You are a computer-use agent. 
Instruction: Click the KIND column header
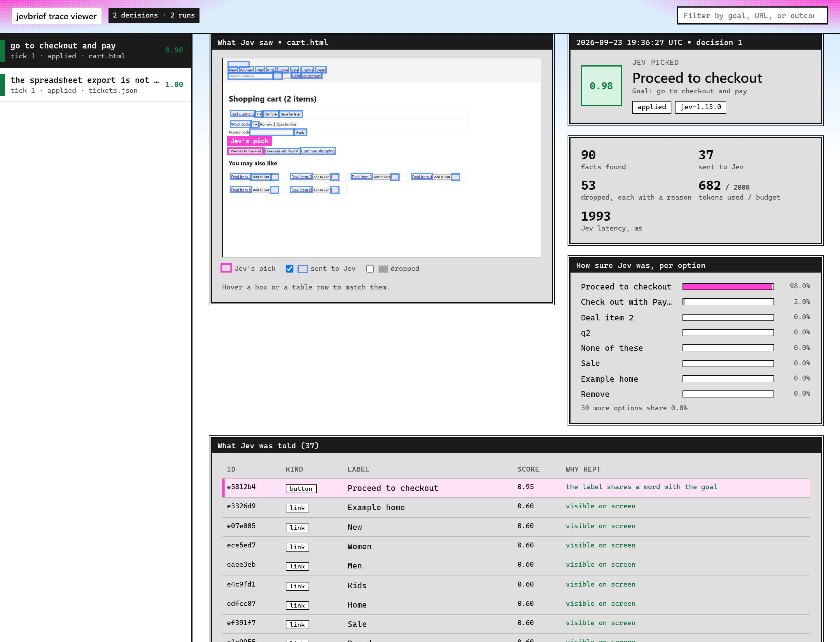(x=294, y=469)
